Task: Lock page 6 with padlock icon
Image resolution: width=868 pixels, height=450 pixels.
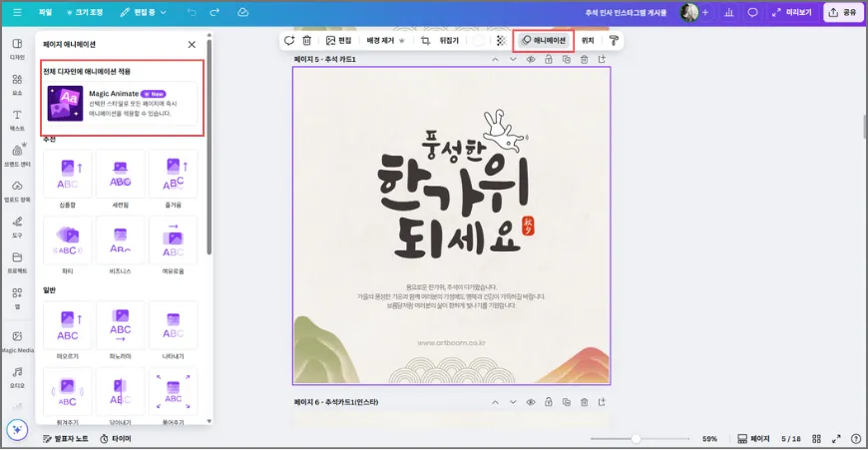Action: [x=548, y=402]
